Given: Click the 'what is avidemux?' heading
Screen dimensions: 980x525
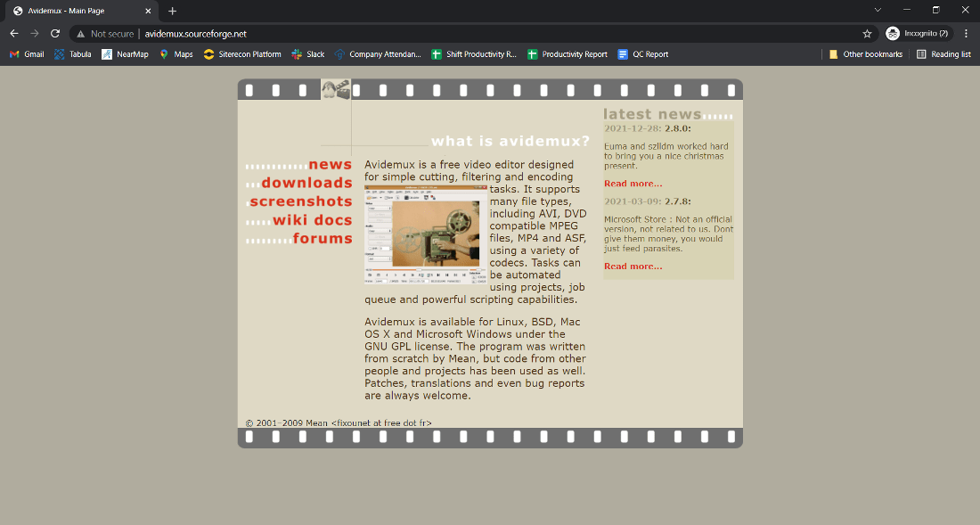Looking at the screenshot, I should click(510, 141).
